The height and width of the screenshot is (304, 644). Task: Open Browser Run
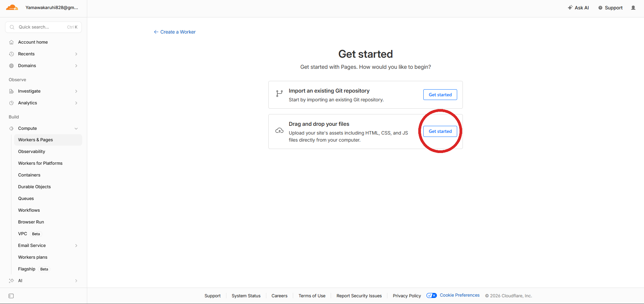31,222
